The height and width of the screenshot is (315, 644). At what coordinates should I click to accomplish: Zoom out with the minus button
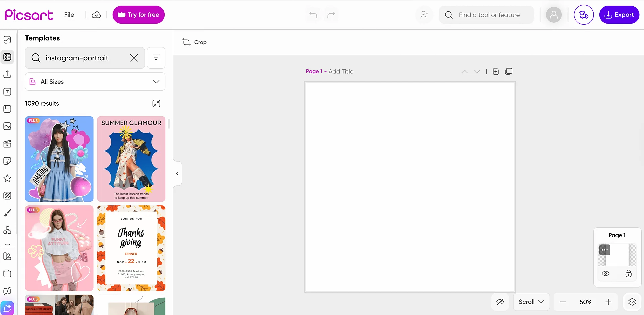(x=563, y=302)
